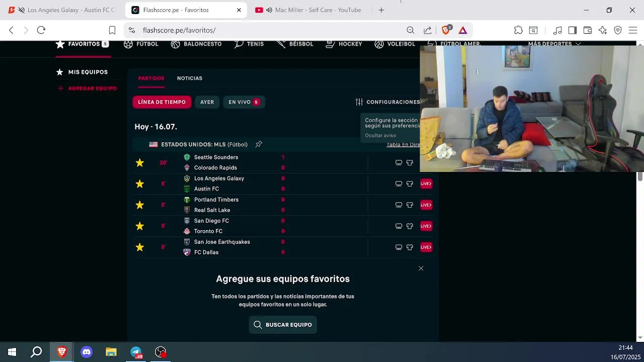This screenshot has height=362, width=644.
Task: Expand the Más Deportes dropdown
Action: click(x=554, y=44)
